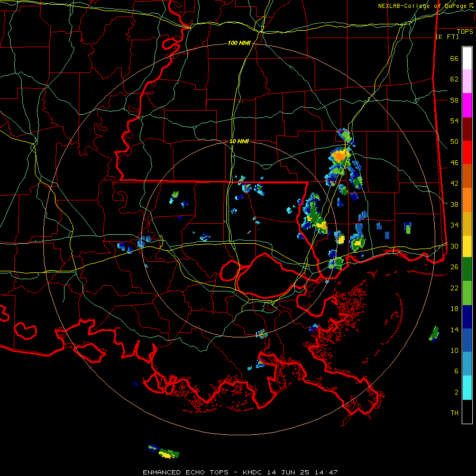The width and height of the screenshot is (476, 476).
Task: Click the northernmost blue-green storm cell
Action: pyautogui.click(x=345, y=135)
